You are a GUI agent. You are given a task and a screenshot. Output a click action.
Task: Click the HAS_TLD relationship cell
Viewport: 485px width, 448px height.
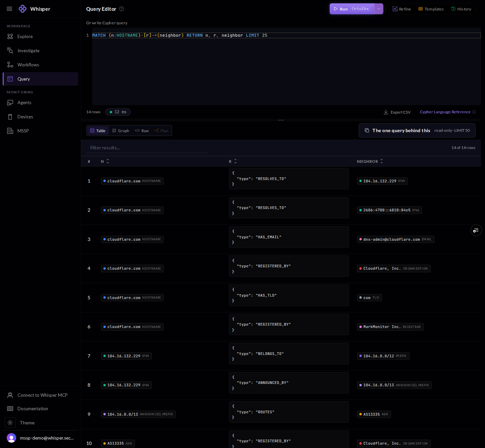coord(289,295)
